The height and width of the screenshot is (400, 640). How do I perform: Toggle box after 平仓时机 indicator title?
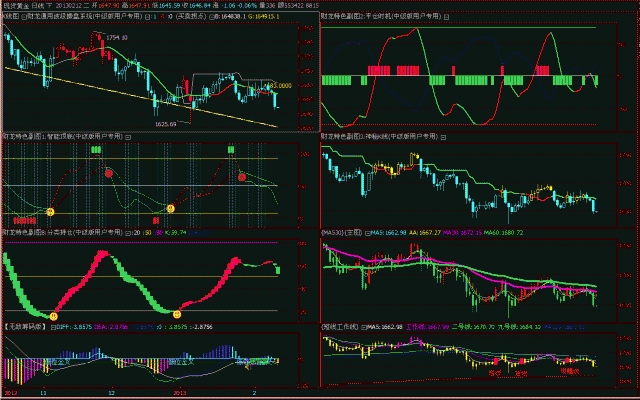tap(444, 18)
